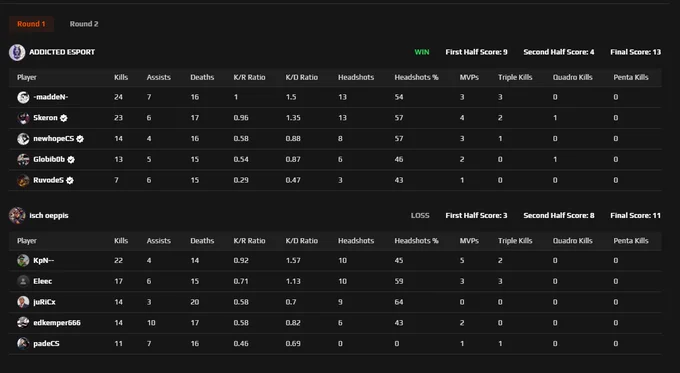Click -maddeN-'s kills value 24
The width and height of the screenshot is (680, 373).
click(x=118, y=97)
